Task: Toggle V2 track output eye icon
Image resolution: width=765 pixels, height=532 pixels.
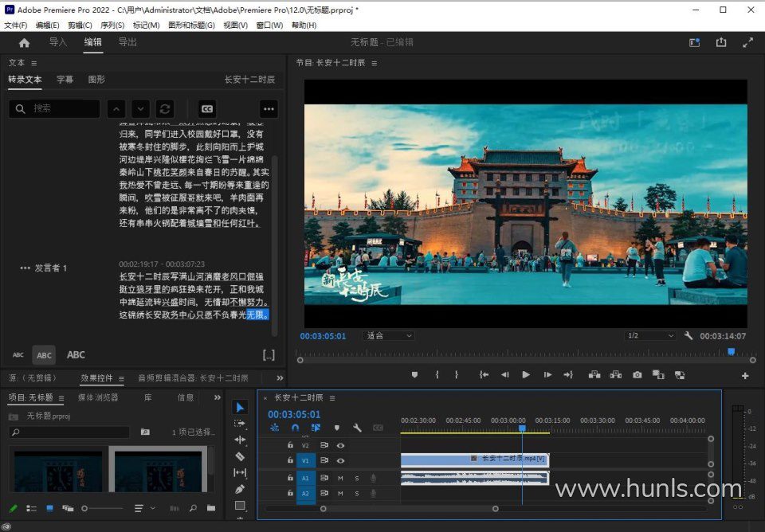Action: coord(340,445)
